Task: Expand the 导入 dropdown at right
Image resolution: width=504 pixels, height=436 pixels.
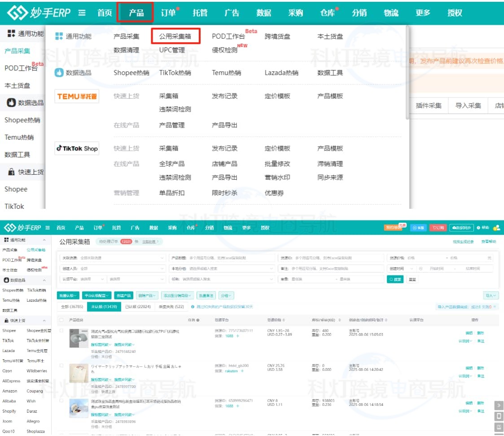Action: coord(491,295)
